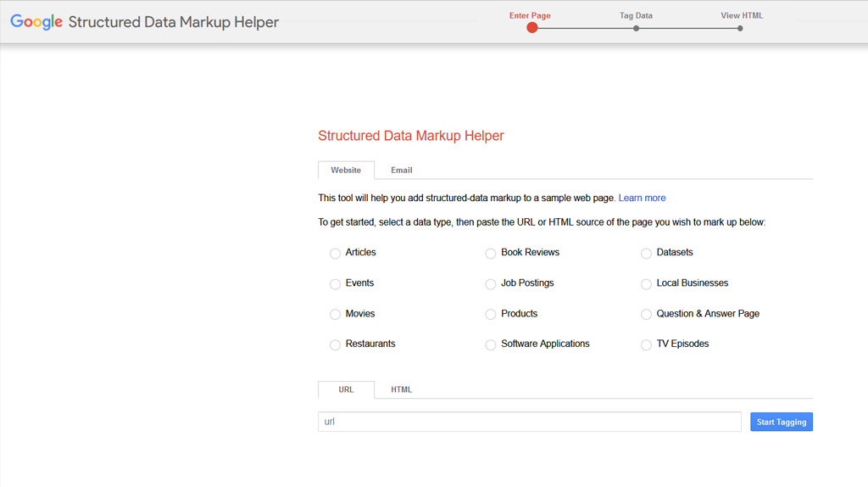Switch to the Website tab
This screenshot has width=868, height=487.
pyautogui.click(x=346, y=170)
